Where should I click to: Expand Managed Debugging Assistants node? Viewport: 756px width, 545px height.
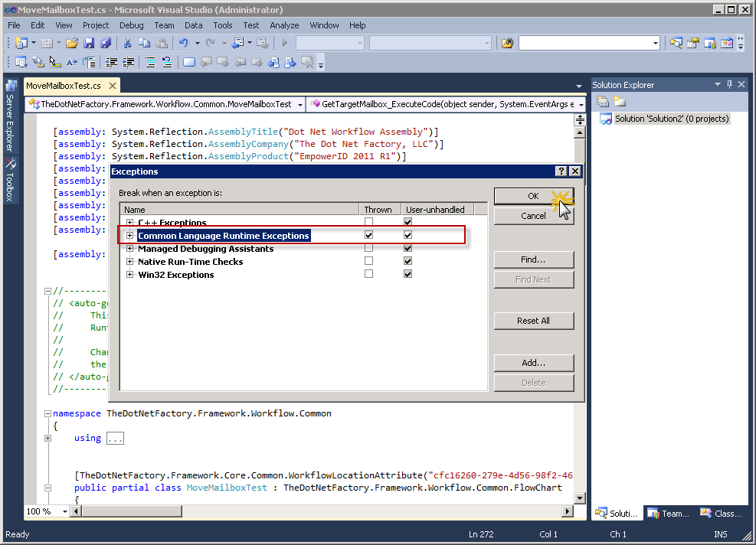pos(129,248)
